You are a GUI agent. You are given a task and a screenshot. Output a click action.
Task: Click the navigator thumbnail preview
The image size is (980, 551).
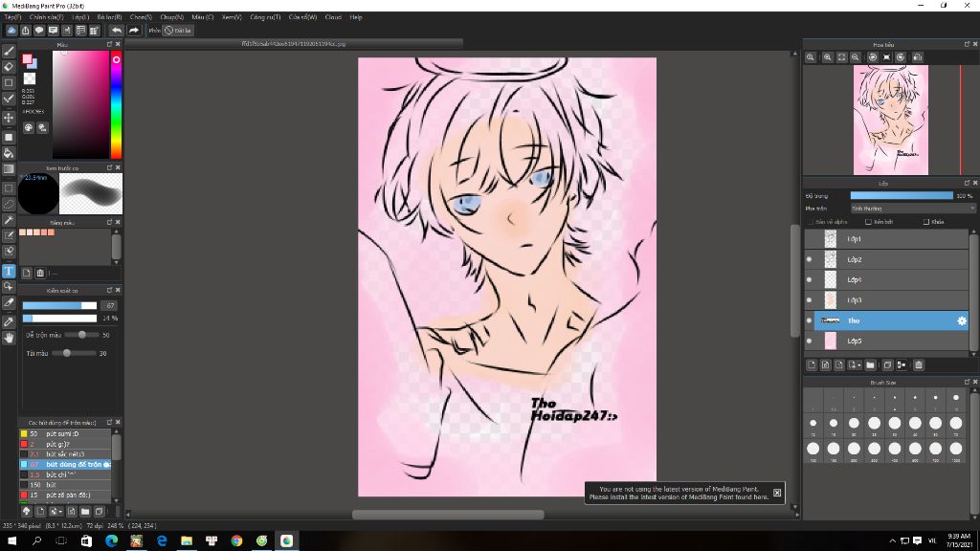tap(891, 120)
